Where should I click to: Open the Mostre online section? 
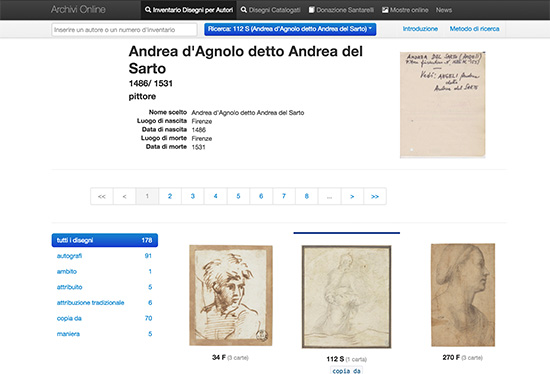click(405, 10)
